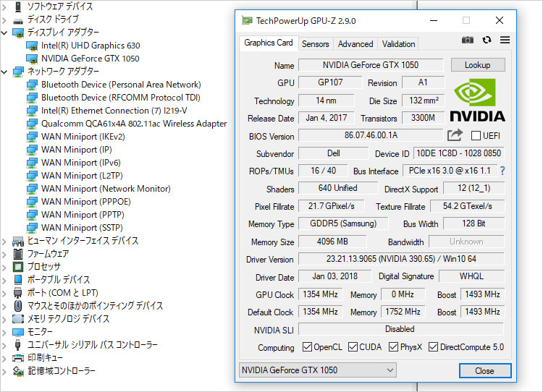This screenshot has height=392, width=543.
Task: Expand the ディスク ドライブ node
Action: pos(4,20)
